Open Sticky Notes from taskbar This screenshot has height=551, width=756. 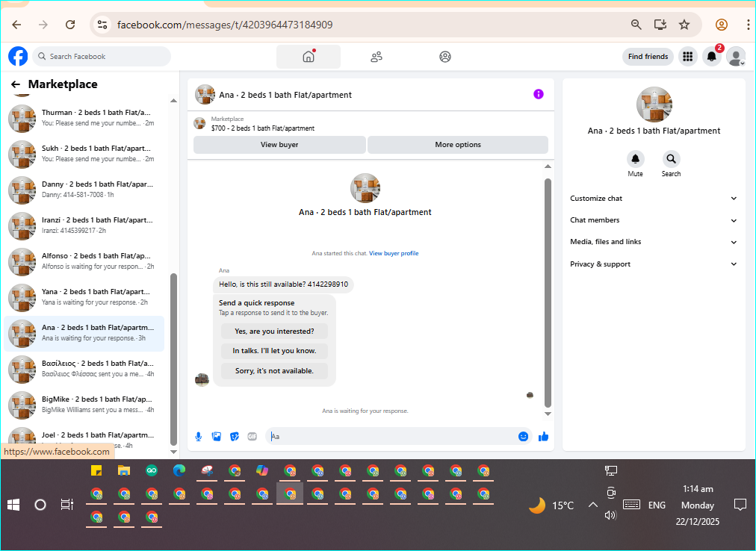pos(96,470)
